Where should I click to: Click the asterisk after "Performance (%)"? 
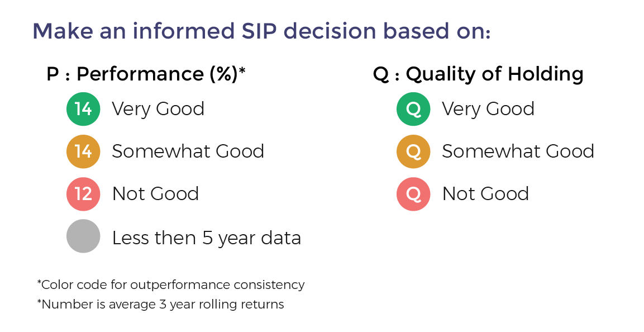pos(242,71)
